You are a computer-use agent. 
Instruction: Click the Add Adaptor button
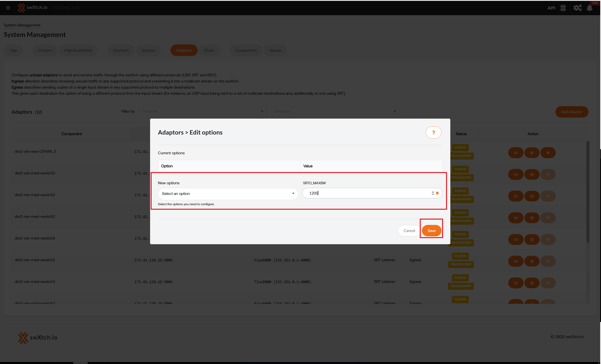572,112
